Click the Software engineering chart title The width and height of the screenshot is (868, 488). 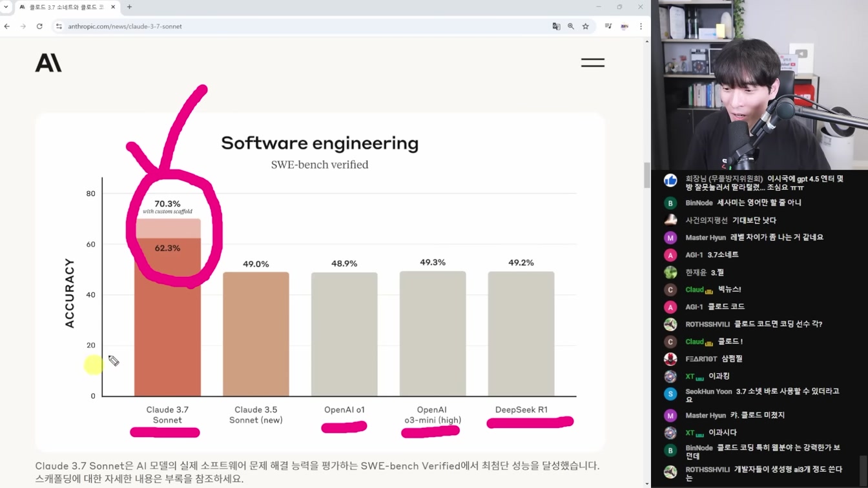320,143
